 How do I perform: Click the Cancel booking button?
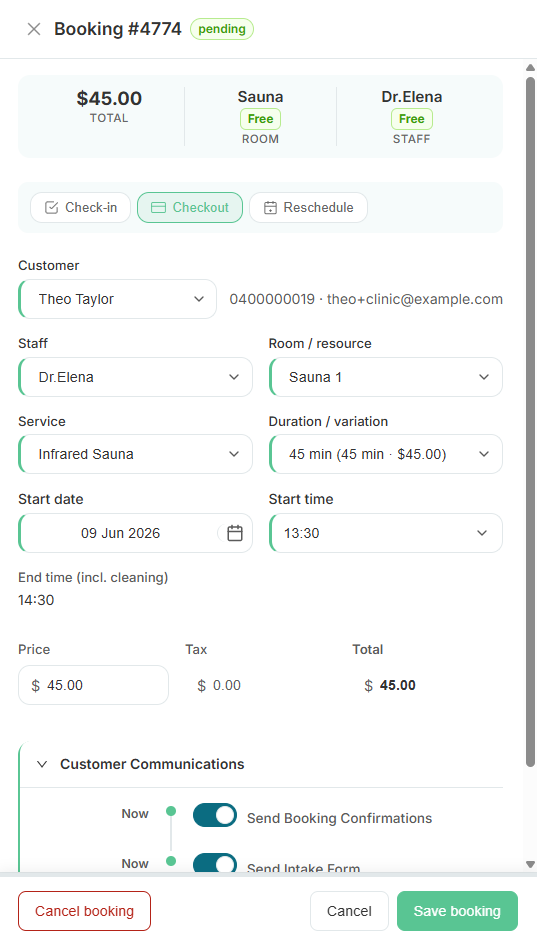[85, 911]
